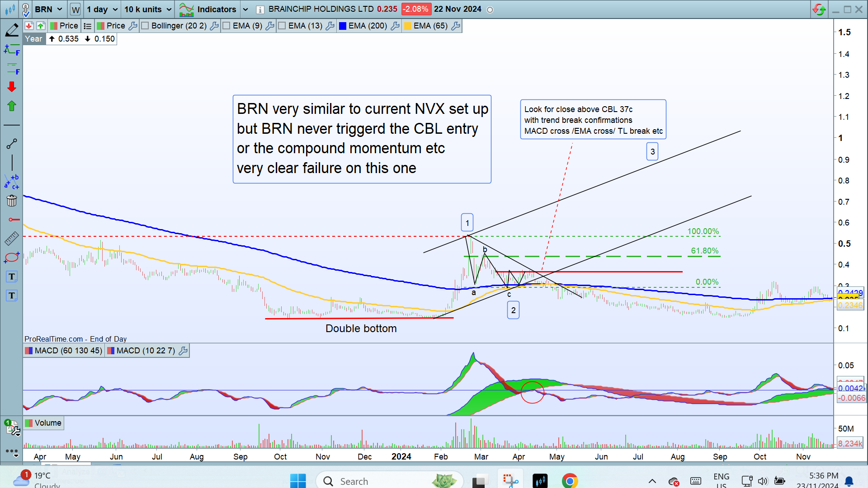Screen dimensions: 868x488
Task: Open settings wrench for EMA (13)
Action: pyautogui.click(x=330, y=26)
